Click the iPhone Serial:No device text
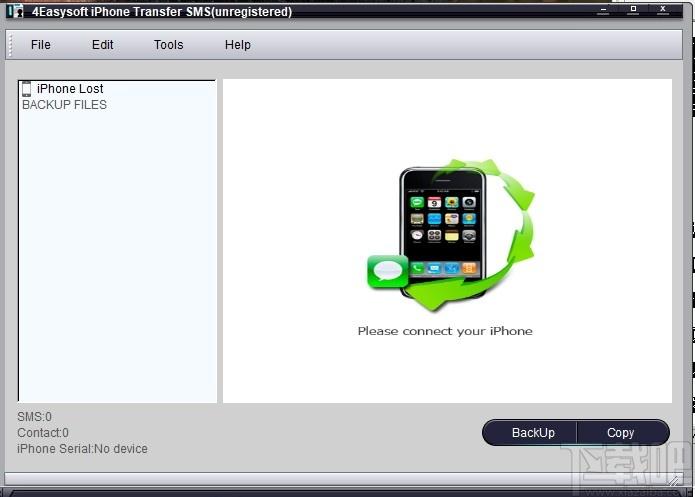Image resolution: width=695 pixels, height=497 pixels. point(82,449)
